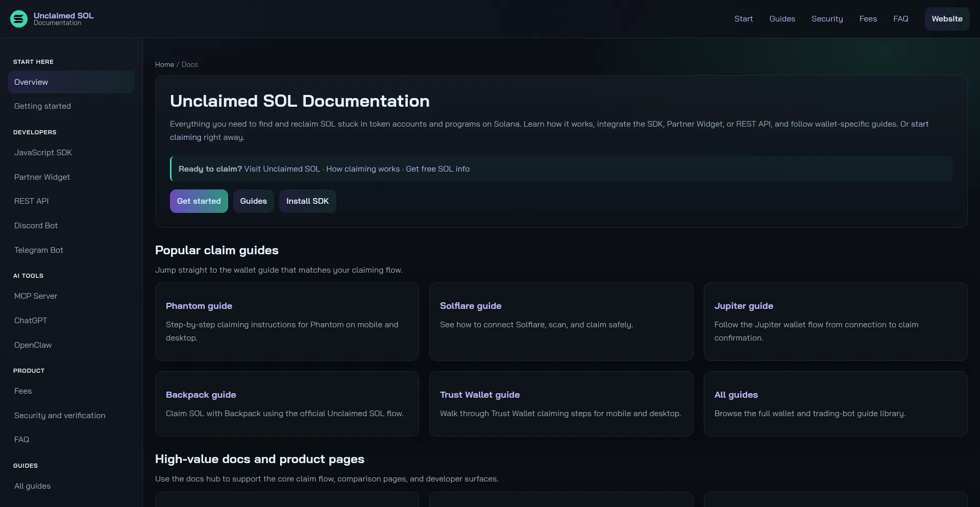
Task: Open ChatGPT sidebar page
Action: [71, 321]
